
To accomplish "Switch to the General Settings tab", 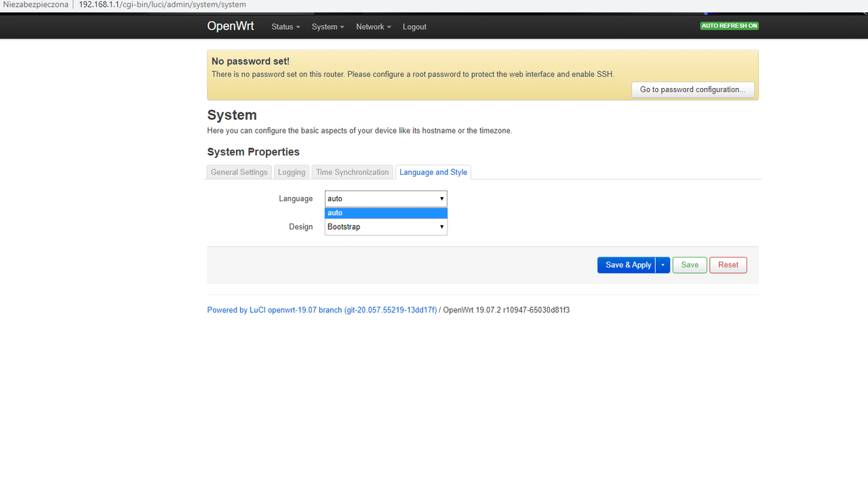I will 239,172.
